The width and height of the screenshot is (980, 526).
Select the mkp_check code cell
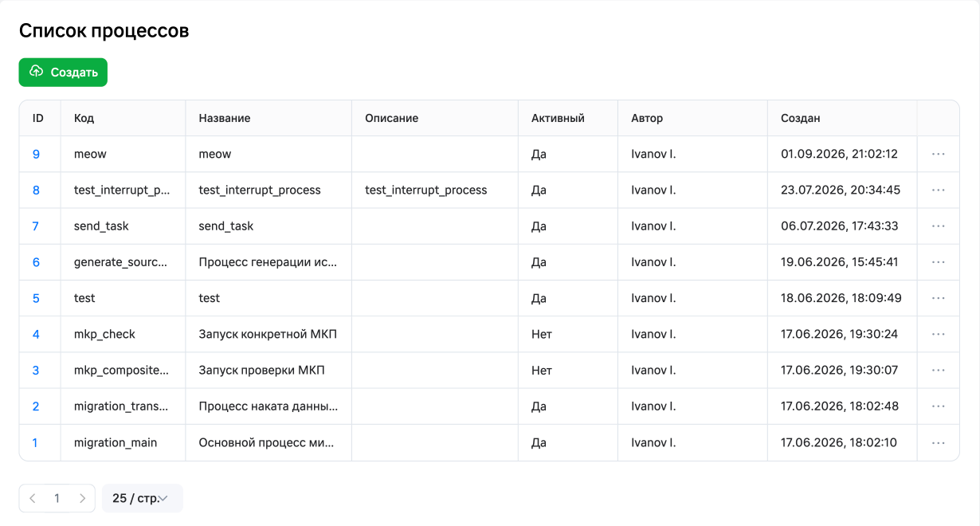coord(123,334)
